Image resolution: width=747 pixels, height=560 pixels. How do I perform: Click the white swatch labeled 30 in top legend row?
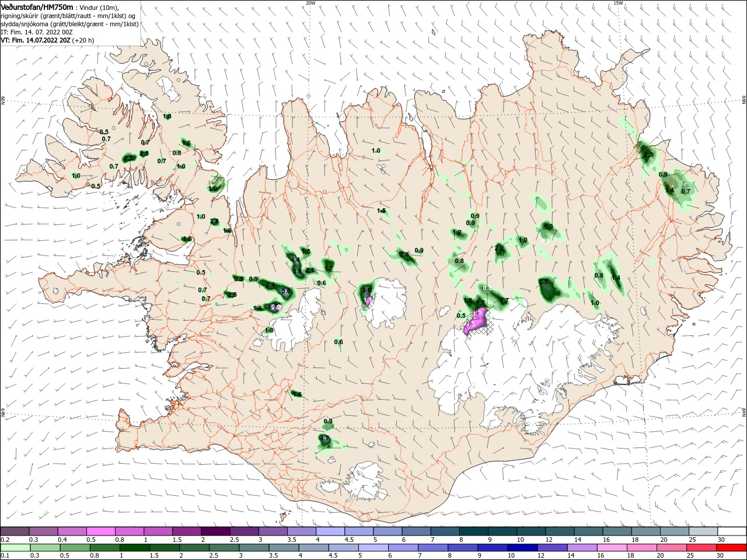click(732, 531)
